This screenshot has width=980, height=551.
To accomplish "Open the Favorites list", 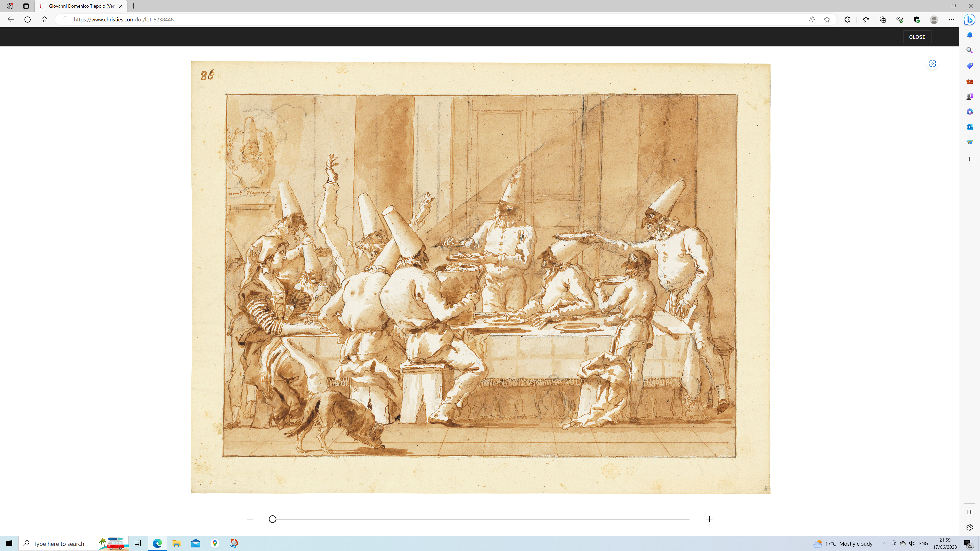I will click(x=866, y=19).
